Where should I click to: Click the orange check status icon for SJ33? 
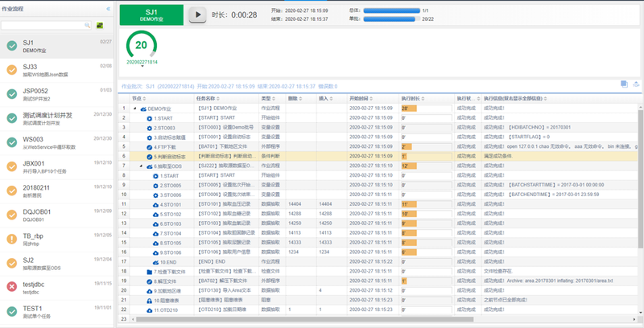12,70
